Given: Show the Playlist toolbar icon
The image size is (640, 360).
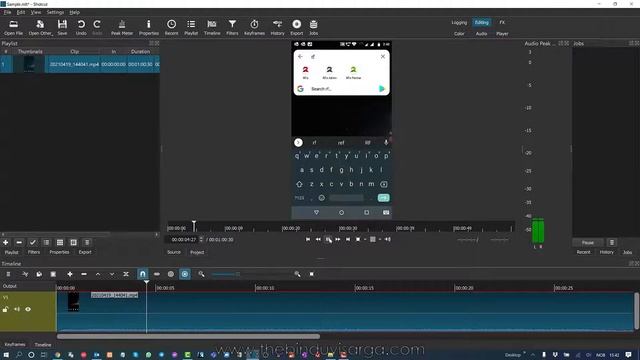Looking at the screenshot, I should click(x=191, y=24).
